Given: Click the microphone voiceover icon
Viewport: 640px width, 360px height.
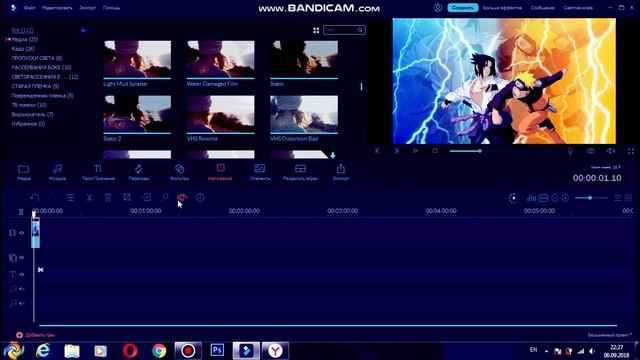Looking at the screenshot, I should (570, 151).
